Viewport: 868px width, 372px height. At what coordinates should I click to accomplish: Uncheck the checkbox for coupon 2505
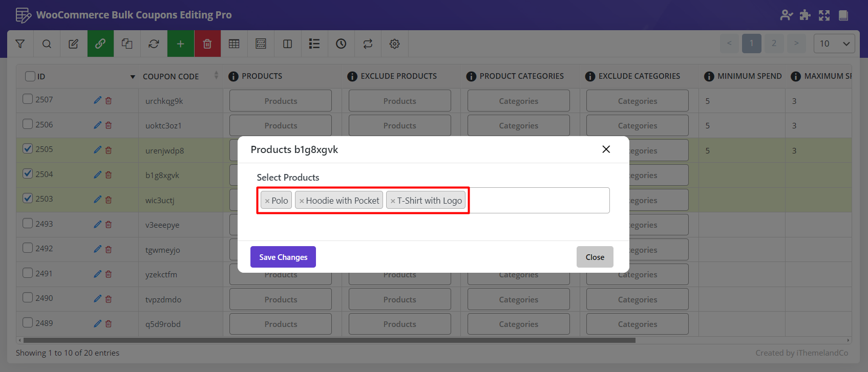[28, 149]
